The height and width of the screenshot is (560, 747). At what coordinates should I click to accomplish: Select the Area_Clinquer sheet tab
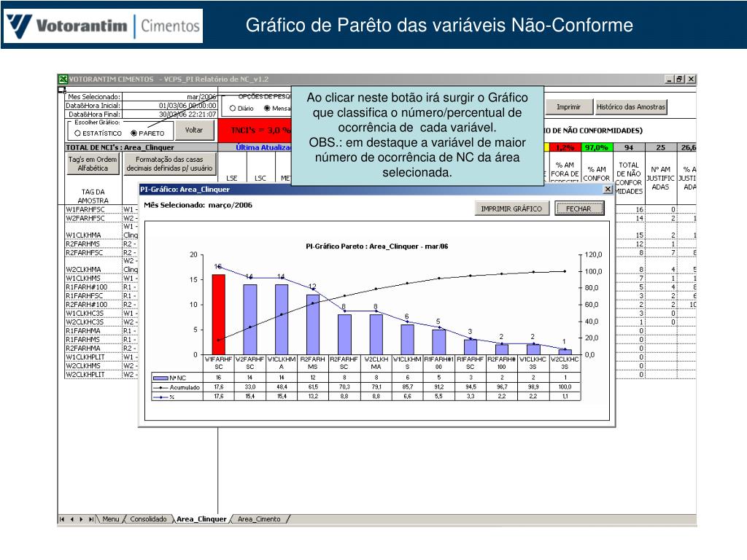(201, 519)
